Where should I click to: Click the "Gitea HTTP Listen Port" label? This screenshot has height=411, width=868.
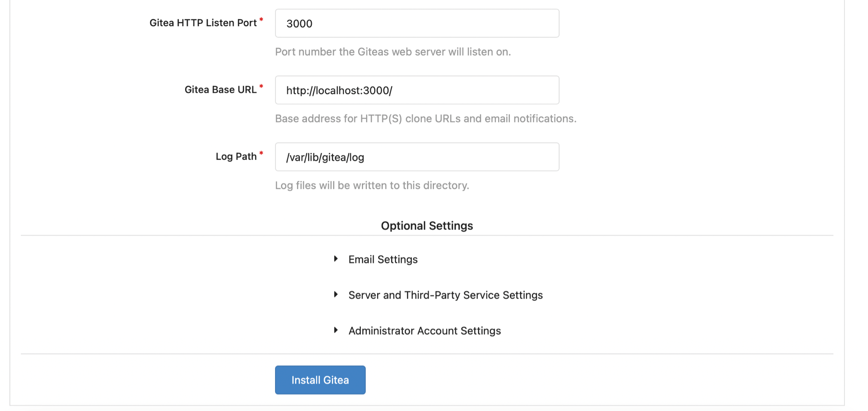coord(203,23)
